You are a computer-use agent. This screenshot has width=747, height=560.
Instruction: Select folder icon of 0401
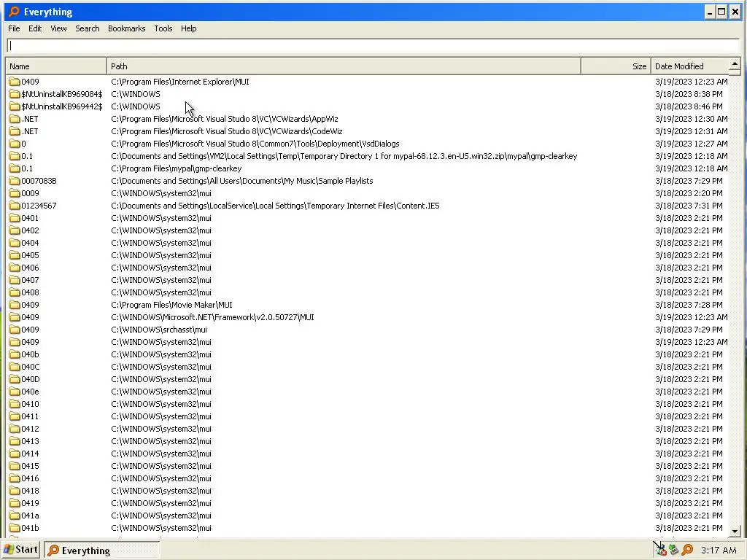[x=15, y=217]
